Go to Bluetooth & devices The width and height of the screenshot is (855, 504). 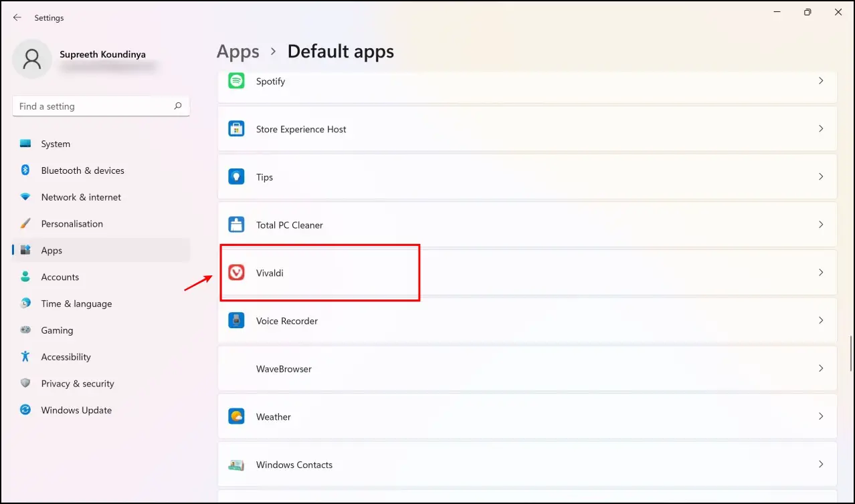click(x=83, y=170)
